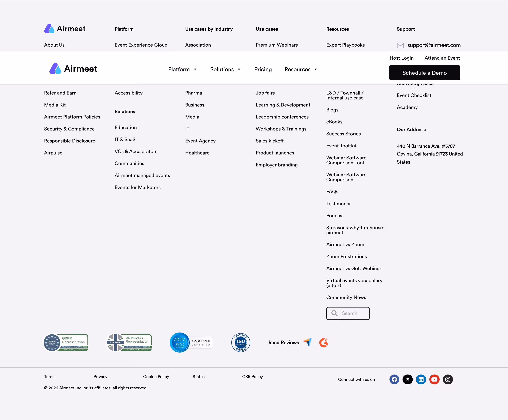Expand the Resources dropdown in the header
This screenshot has height=420, width=508.
coord(301,69)
